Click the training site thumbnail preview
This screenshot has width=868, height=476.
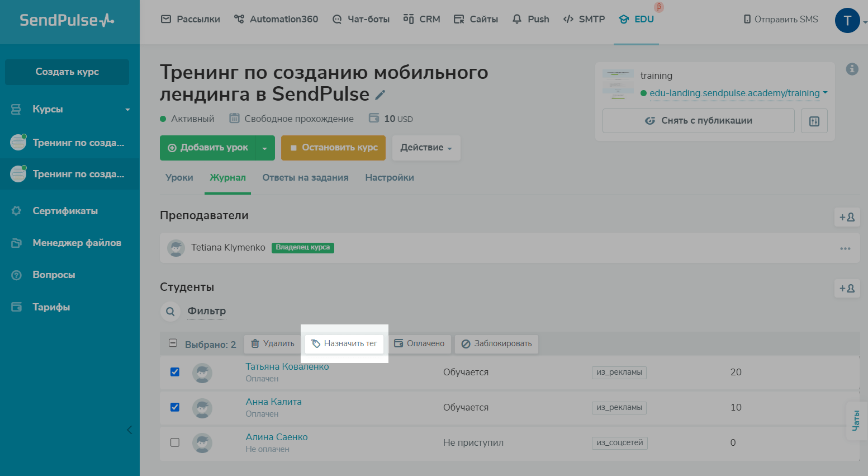click(618, 84)
